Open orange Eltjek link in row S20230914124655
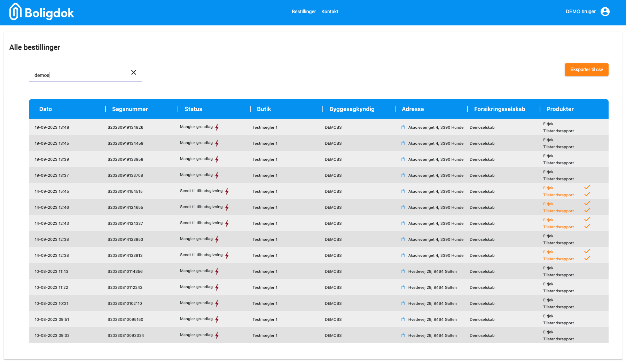 click(x=548, y=204)
